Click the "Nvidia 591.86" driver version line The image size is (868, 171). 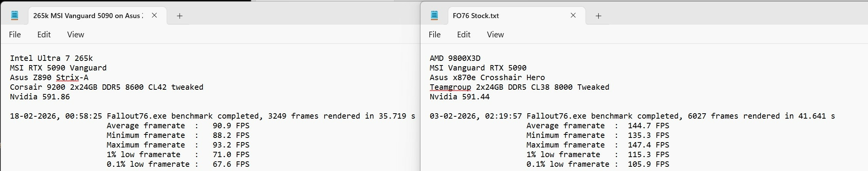click(40, 97)
